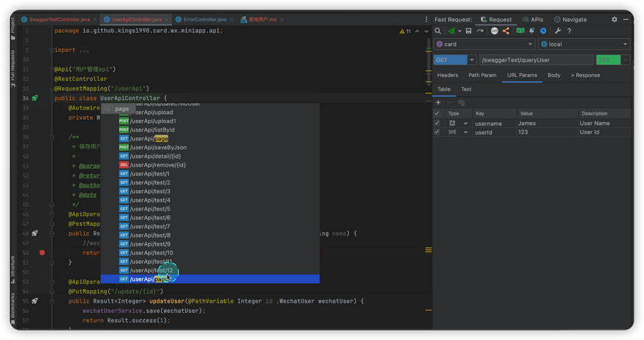Click the question mark help icon

pyautogui.click(x=569, y=31)
